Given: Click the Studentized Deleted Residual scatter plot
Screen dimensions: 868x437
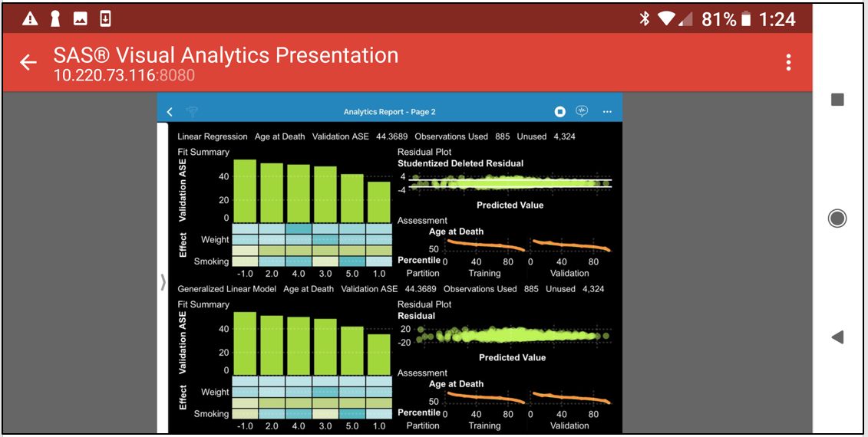Looking at the screenshot, I should (x=510, y=183).
